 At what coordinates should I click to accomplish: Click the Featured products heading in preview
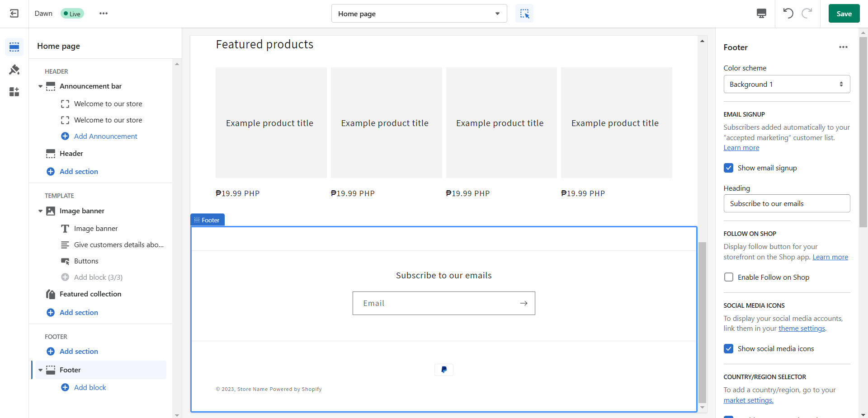[264, 44]
